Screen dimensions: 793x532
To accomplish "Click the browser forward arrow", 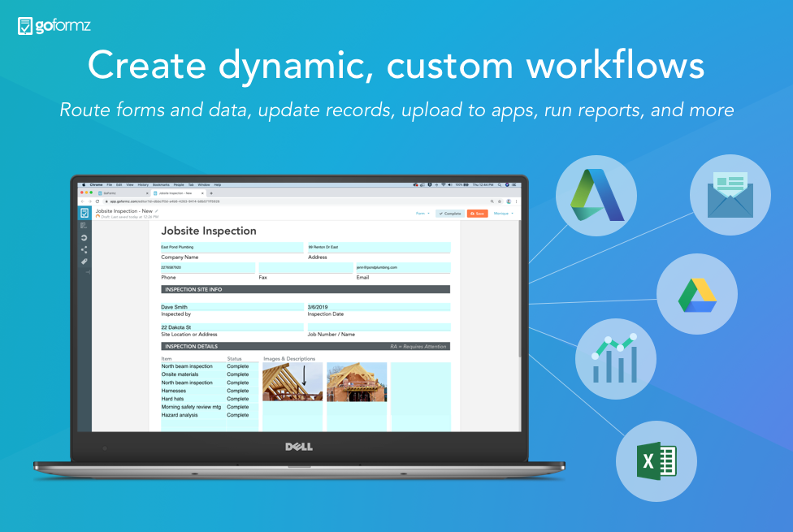I will point(89,201).
